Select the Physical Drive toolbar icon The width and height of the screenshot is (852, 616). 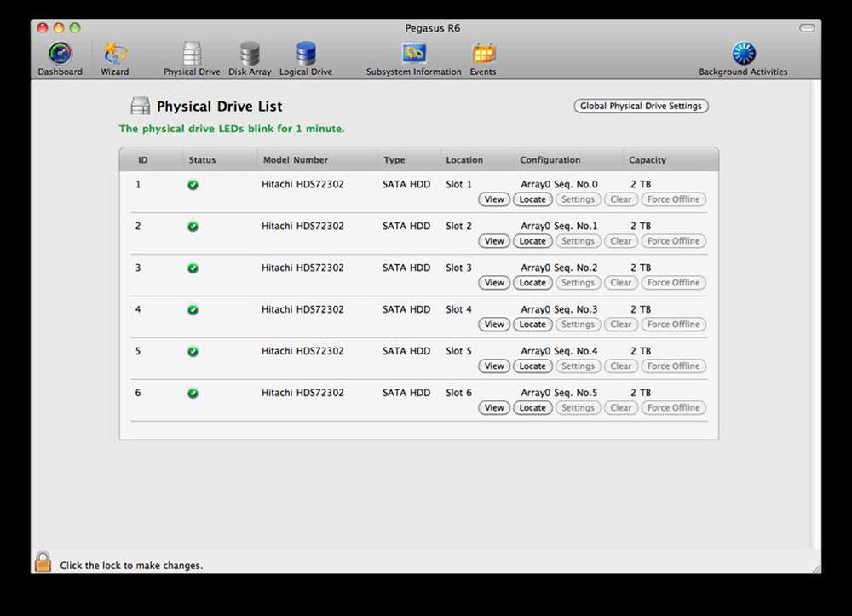pos(192,59)
